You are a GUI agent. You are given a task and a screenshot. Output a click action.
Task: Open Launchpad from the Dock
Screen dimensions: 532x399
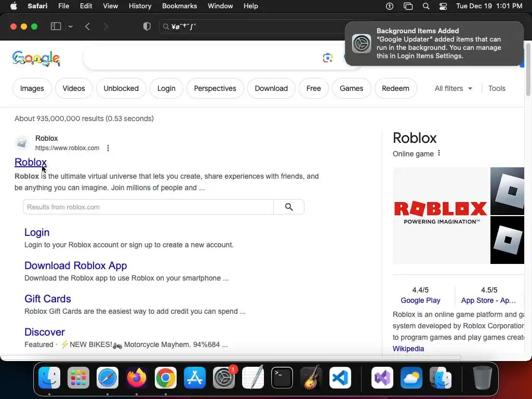[x=78, y=378]
